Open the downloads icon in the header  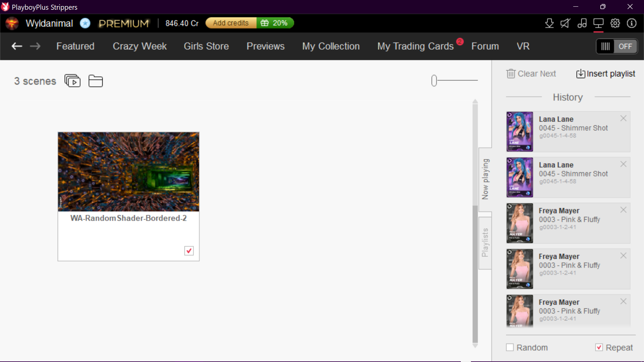pyautogui.click(x=549, y=23)
